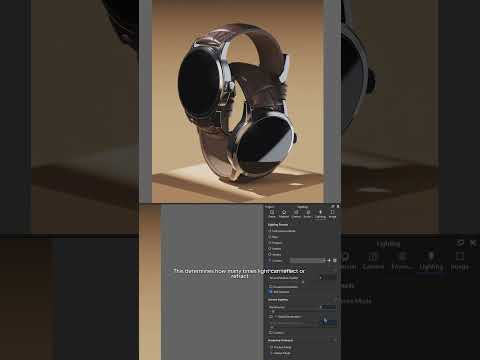Select the Basic lighting preset
Screen dimensions: 480x360
pyautogui.click(x=270, y=237)
